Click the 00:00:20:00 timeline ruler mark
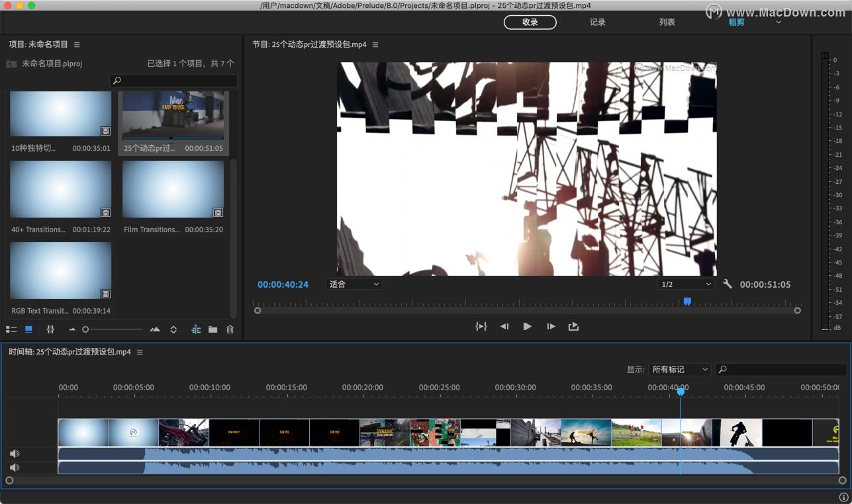Image resolution: width=852 pixels, height=504 pixels. click(363, 388)
